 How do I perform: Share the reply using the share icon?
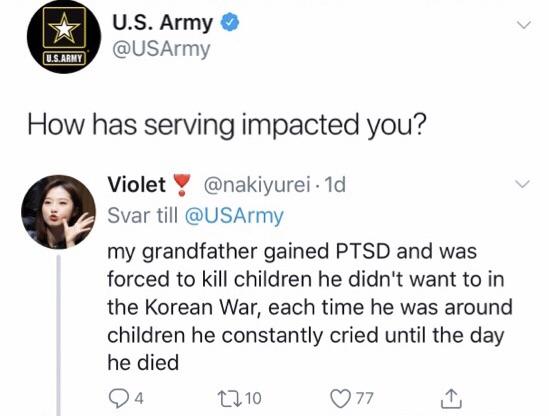pos(451,398)
